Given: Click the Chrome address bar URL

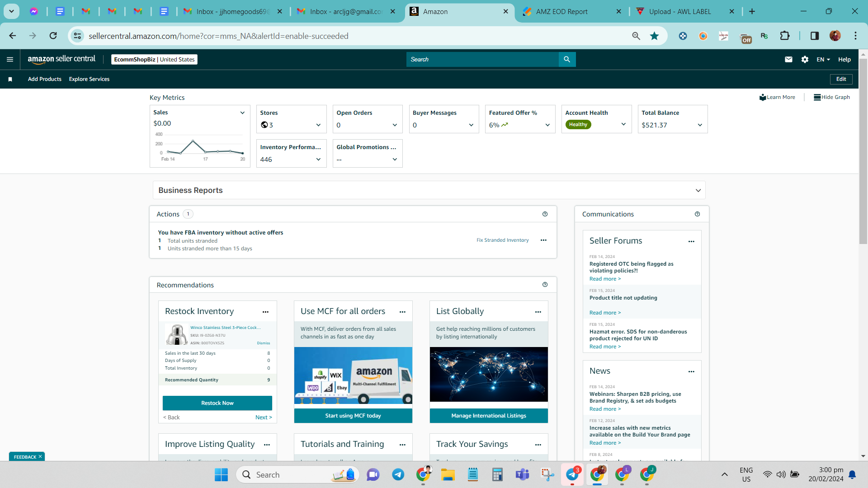Looking at the screenshot, I should point(218,36).
